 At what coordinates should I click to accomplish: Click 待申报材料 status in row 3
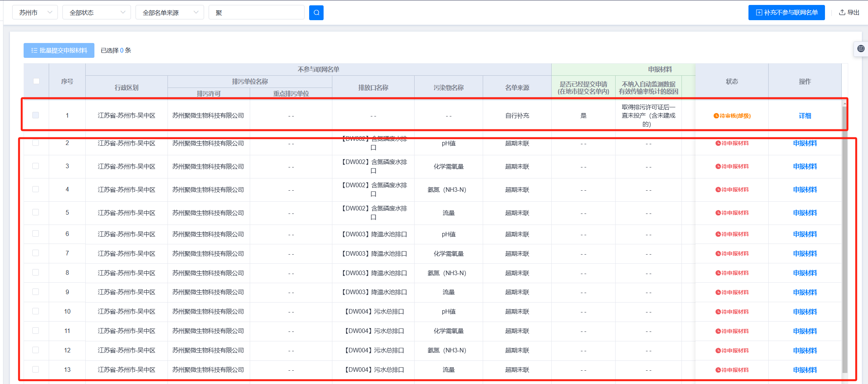pyautogui.click(x=732, y=166)
